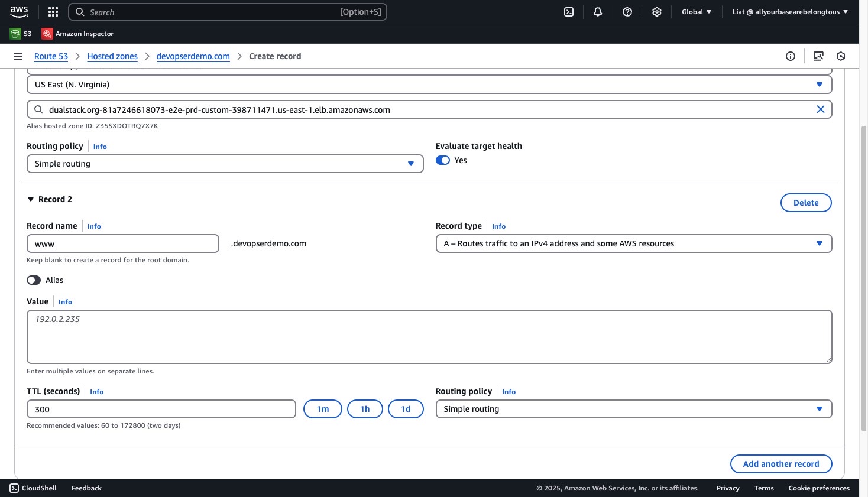The height and width of the screenshot is (497, 868).
Task: Open the settings gear in top bar
Action: [657, 12]
